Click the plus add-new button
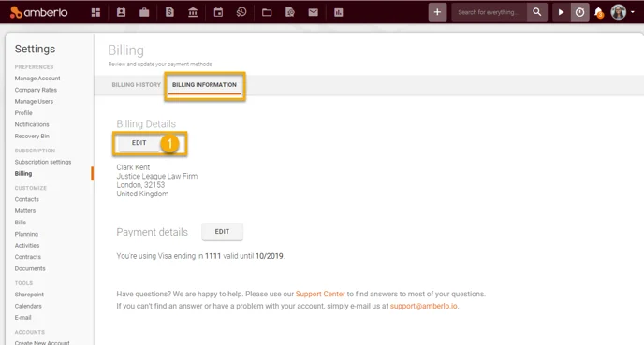 click(437, 12)
